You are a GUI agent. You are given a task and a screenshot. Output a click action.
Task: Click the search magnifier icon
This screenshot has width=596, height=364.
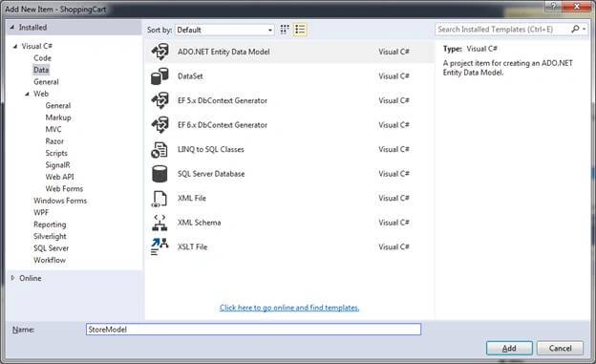576,29
